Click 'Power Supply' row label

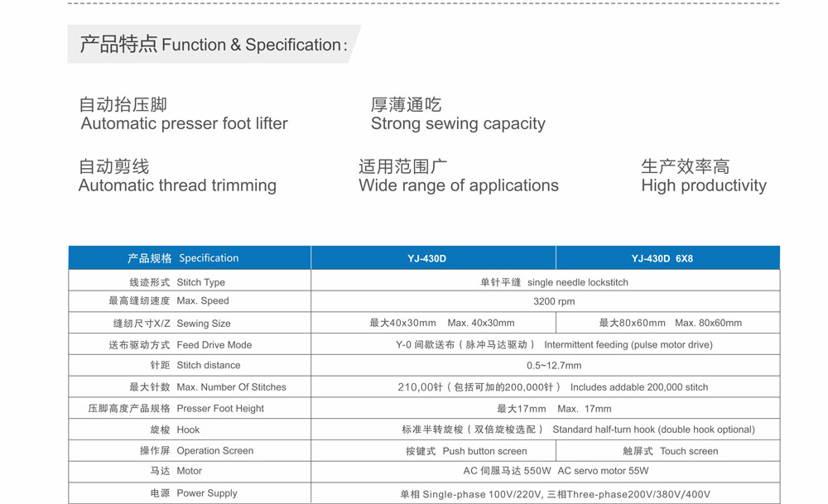point(206,493)
